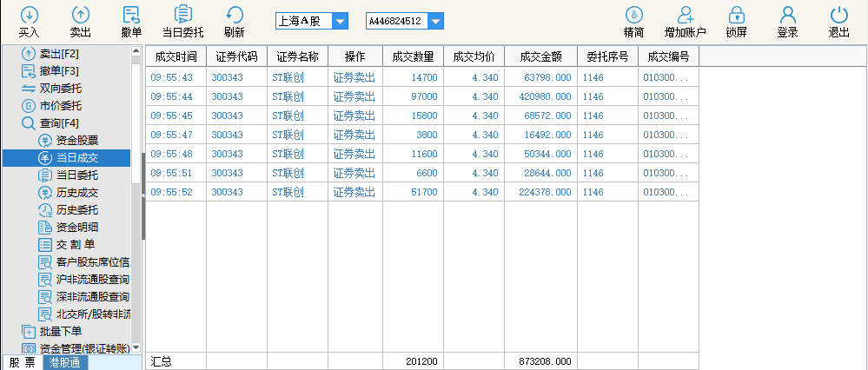Viewport: 868px width, 370px height.
Task: Select the trade row at 09:55:45
Action: click(422, 116)
